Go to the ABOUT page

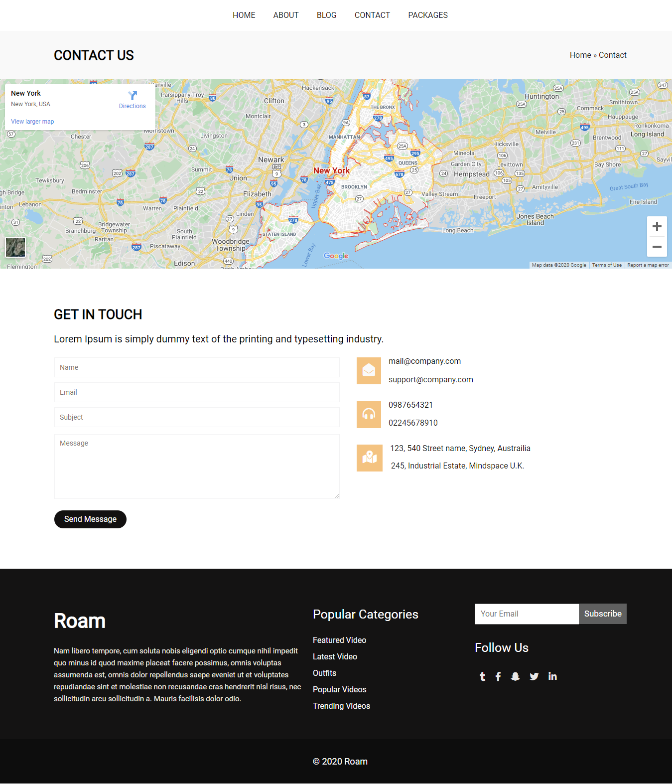coord(286,15)
